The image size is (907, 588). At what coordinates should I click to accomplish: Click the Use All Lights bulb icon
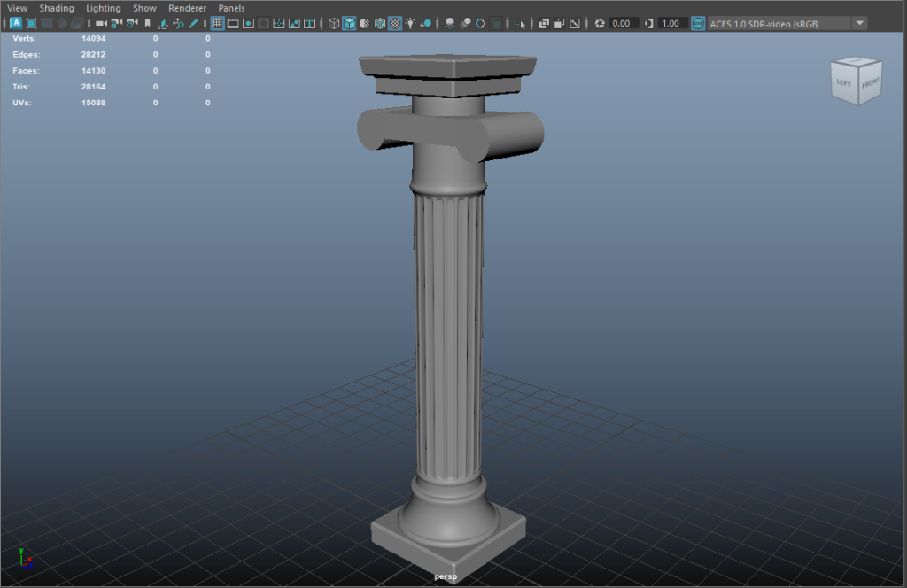tap(410, 23)
